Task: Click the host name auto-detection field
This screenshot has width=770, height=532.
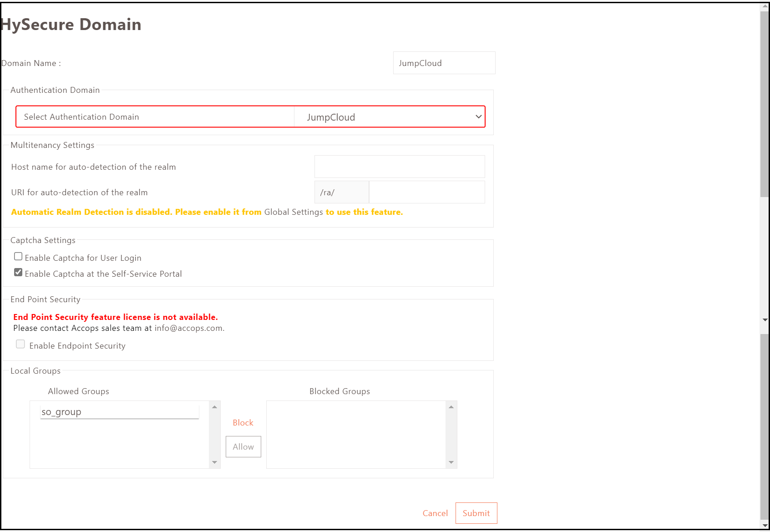Action: pos(399,167)
